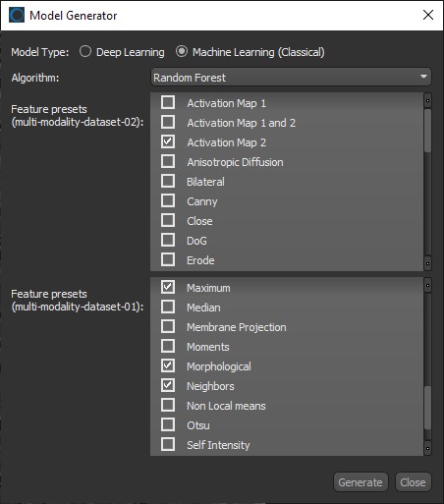This screenshot has height=504, width=444.
Task: Enable Membrane Projection checkbox
Action: tap(168, 326)
